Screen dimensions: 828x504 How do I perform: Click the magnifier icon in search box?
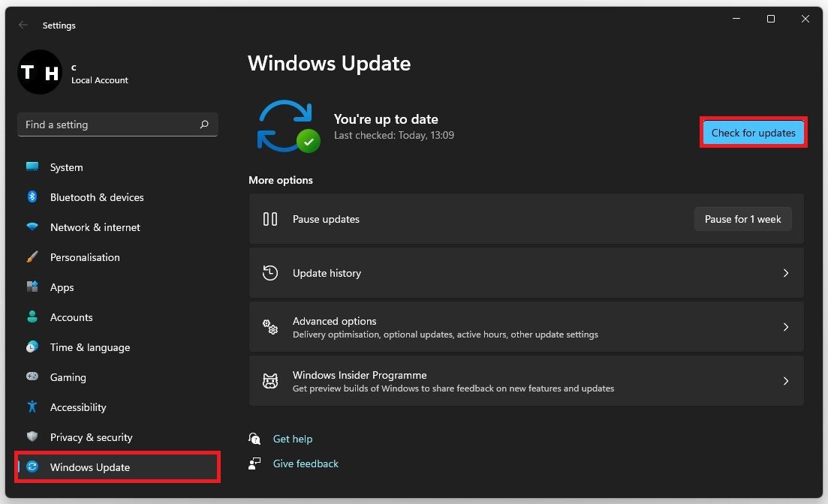(x=204, y=124)
